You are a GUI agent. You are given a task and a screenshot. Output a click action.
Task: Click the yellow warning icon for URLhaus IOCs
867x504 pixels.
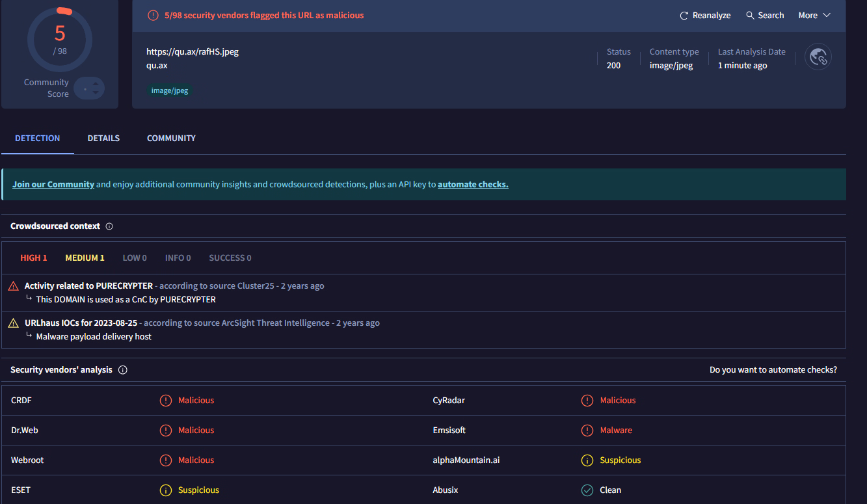[14, 323]
